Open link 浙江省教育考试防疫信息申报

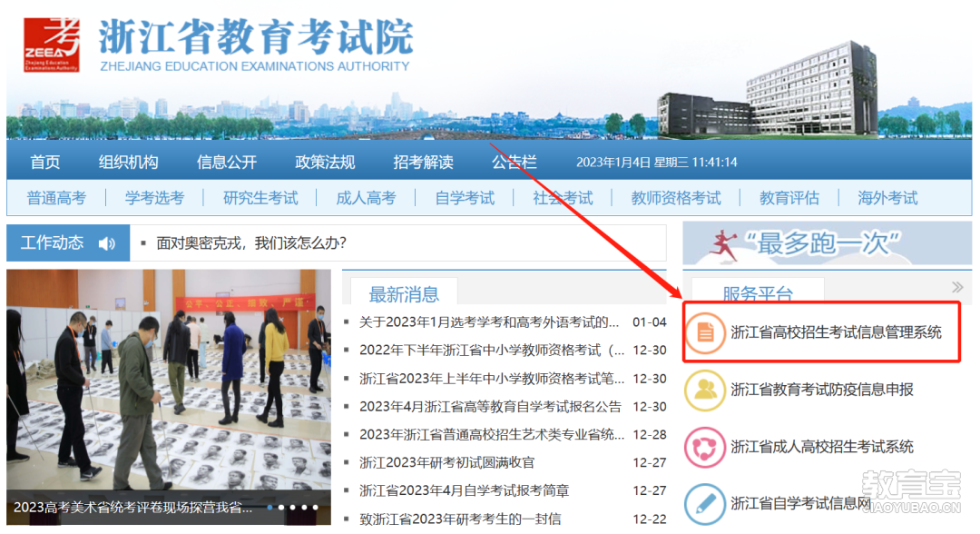coord(822,390)
